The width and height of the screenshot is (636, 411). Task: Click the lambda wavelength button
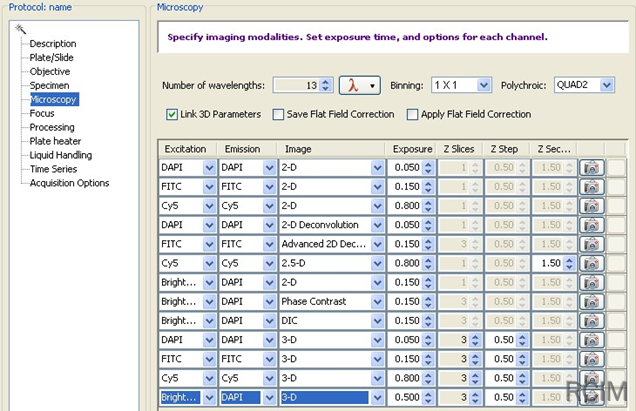coord(360,86)
